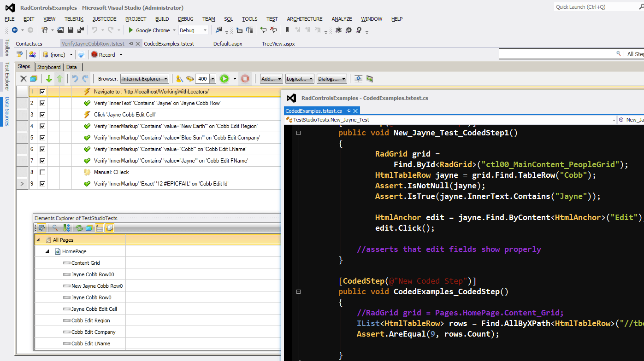
Task: Toggle checkbox for step 3 Click Edit Cell
Action: click(42, 115)
